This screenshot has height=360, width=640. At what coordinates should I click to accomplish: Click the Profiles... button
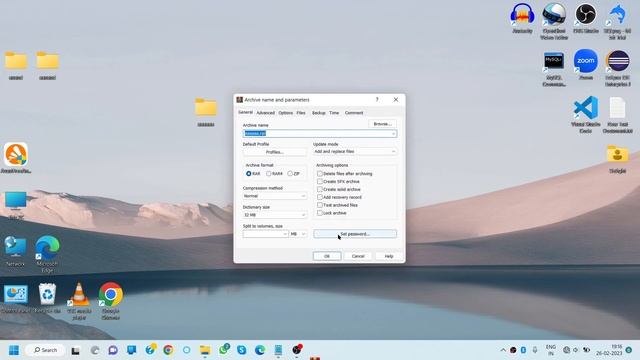point(274,152)
